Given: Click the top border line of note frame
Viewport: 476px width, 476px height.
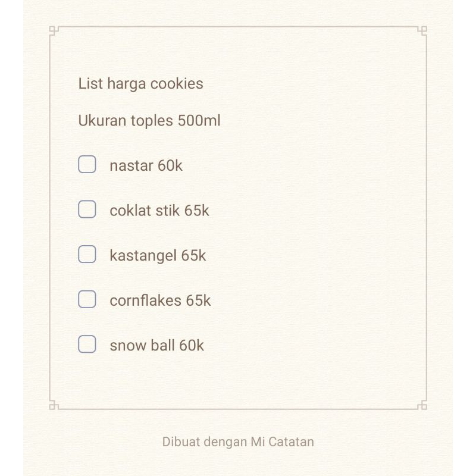Looking at the screenshot, I should click(238, 27).
